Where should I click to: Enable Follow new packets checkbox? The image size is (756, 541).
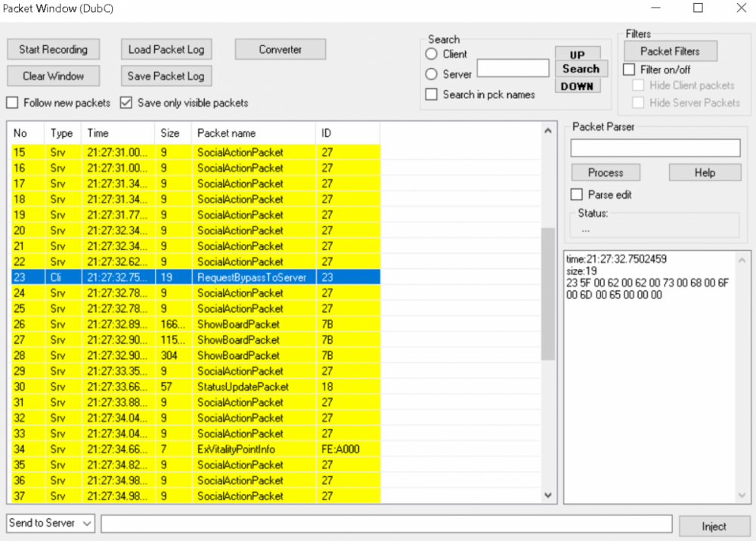point(13,103)
